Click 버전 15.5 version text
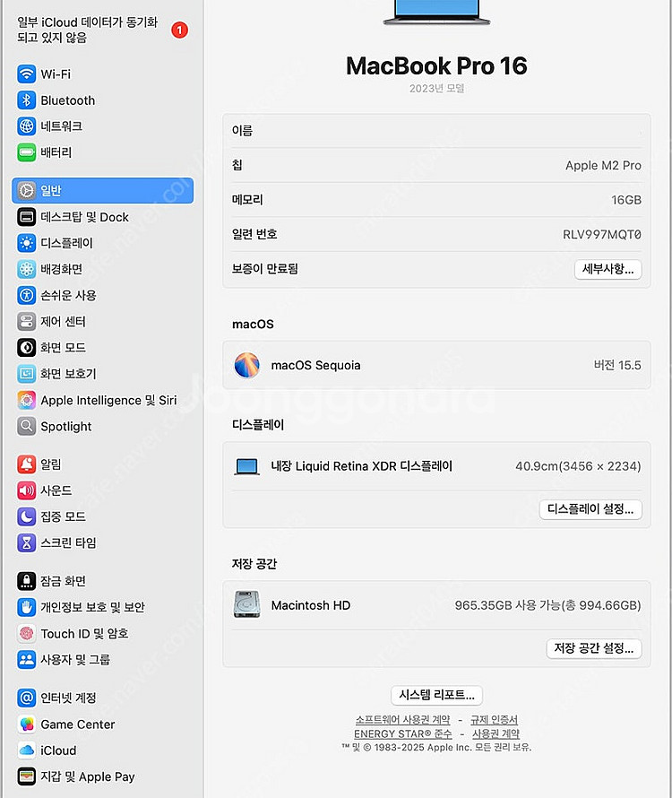Screen dimensions: 672x798 tap(617, 366)
